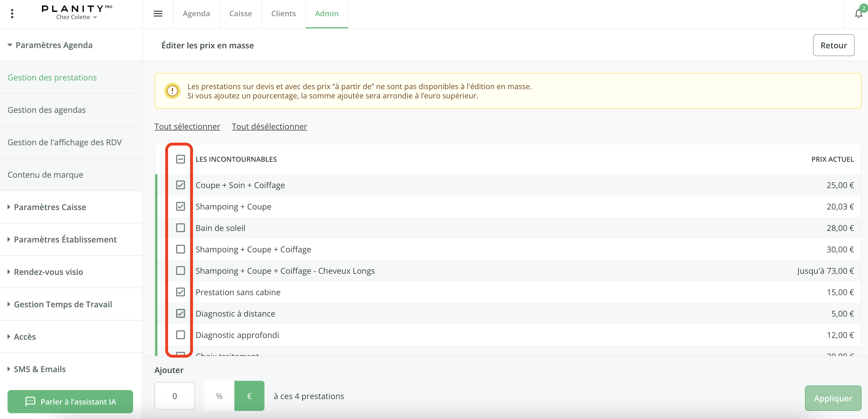Open the Chez Colette establishment dropdown

click(76, 17)
